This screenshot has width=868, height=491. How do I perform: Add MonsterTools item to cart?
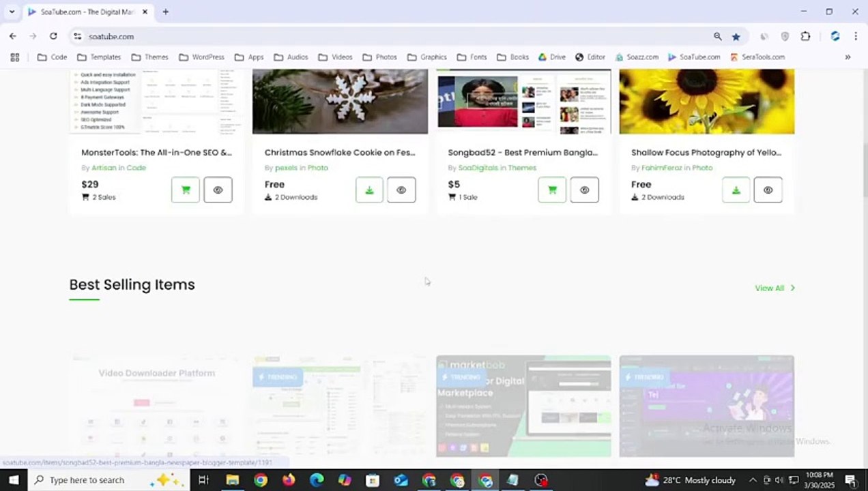coord(186,190)
